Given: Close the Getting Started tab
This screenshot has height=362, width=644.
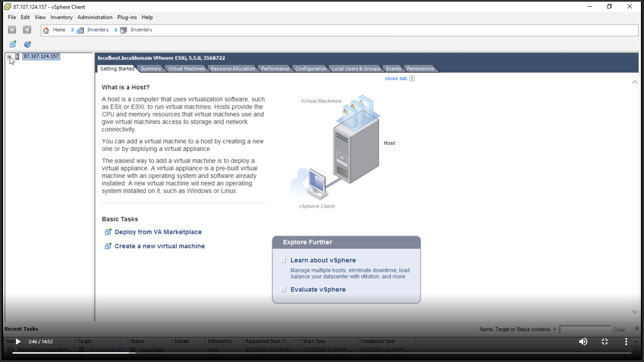Looking at the screenshot, I should tap(412, 78).
